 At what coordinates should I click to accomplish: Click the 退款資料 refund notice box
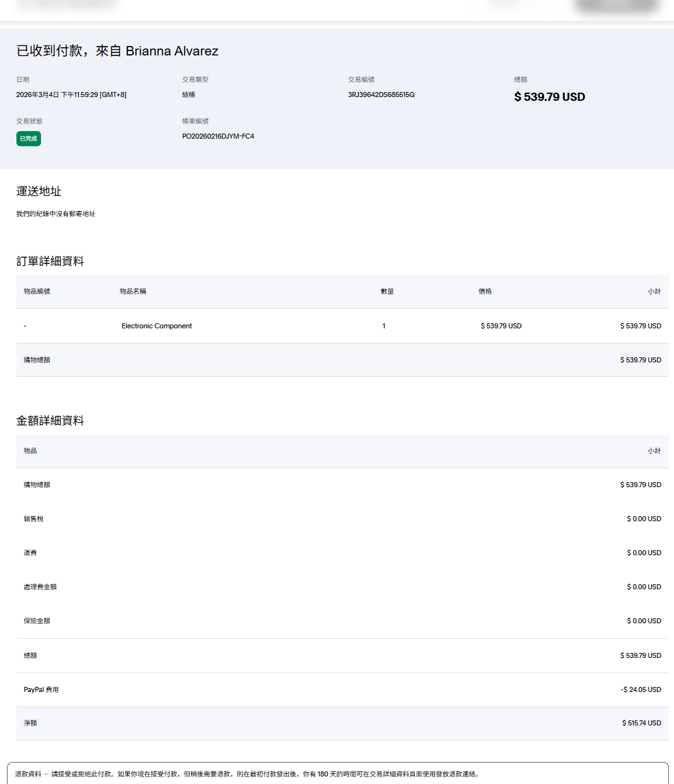337,773
